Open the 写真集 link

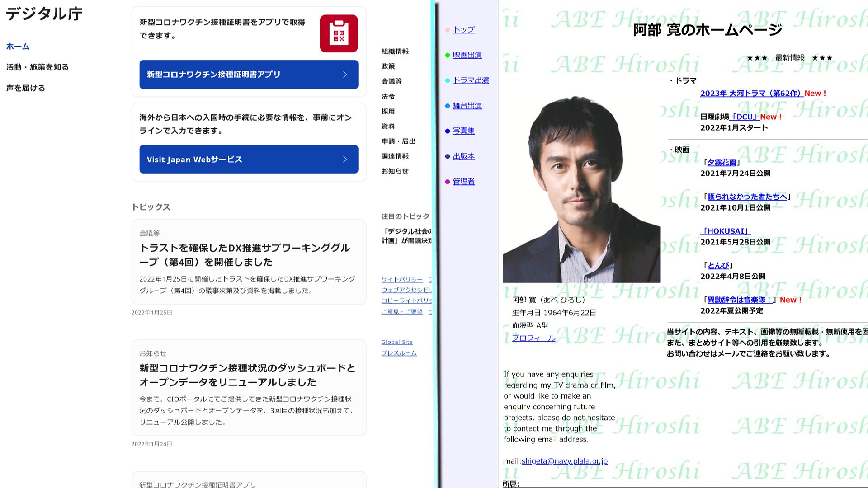[463, 131]
